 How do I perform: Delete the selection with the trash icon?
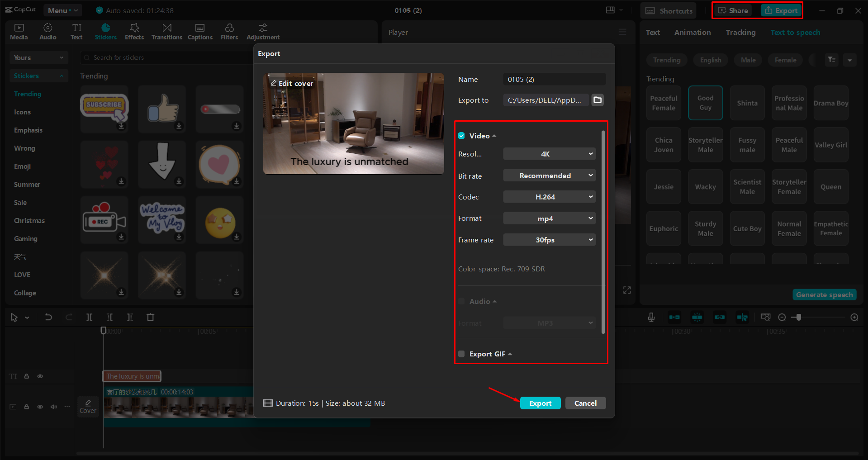[x=151, y=317]
